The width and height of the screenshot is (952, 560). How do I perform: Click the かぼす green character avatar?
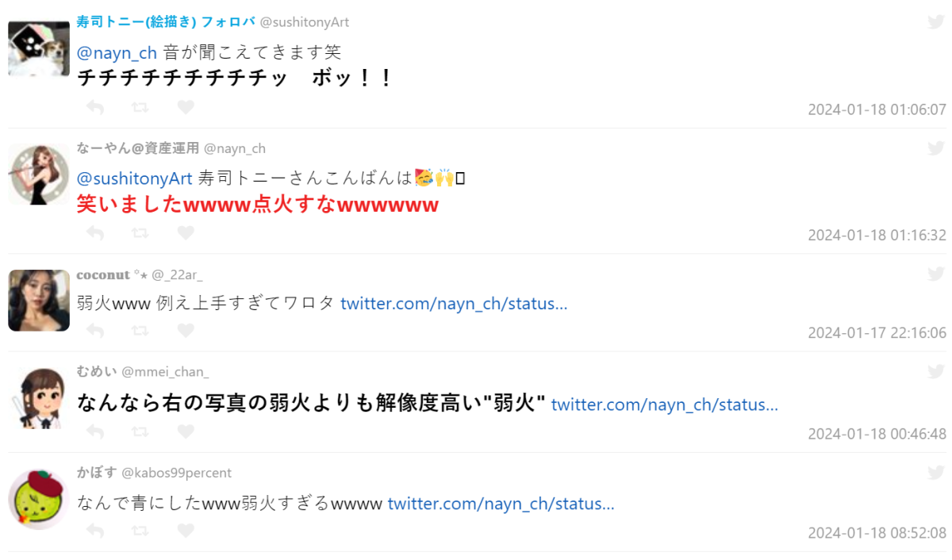pyautogui.click(x=39, y=500)
